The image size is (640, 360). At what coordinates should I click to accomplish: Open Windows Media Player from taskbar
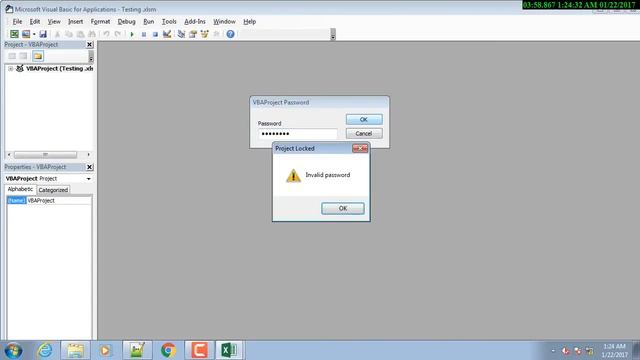(106, 351)
